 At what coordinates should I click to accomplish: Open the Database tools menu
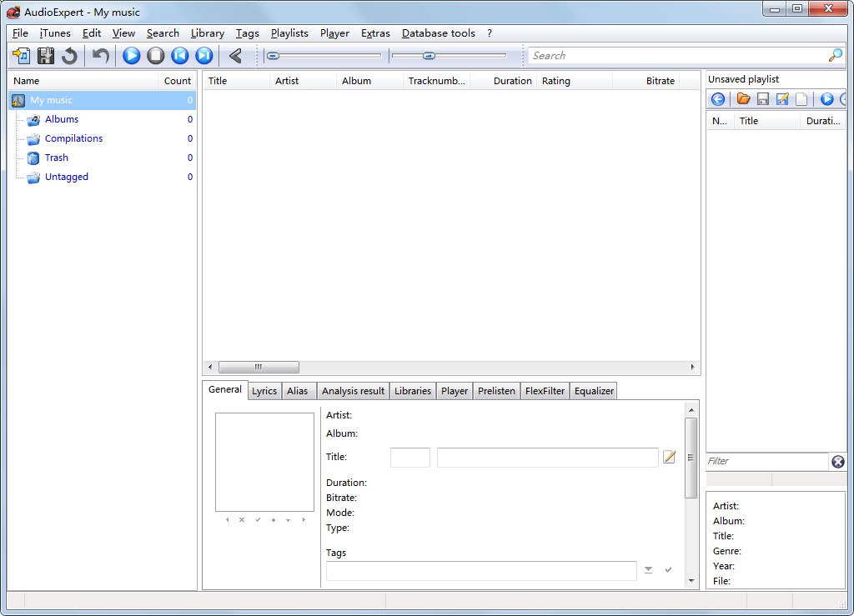[438, 33]
